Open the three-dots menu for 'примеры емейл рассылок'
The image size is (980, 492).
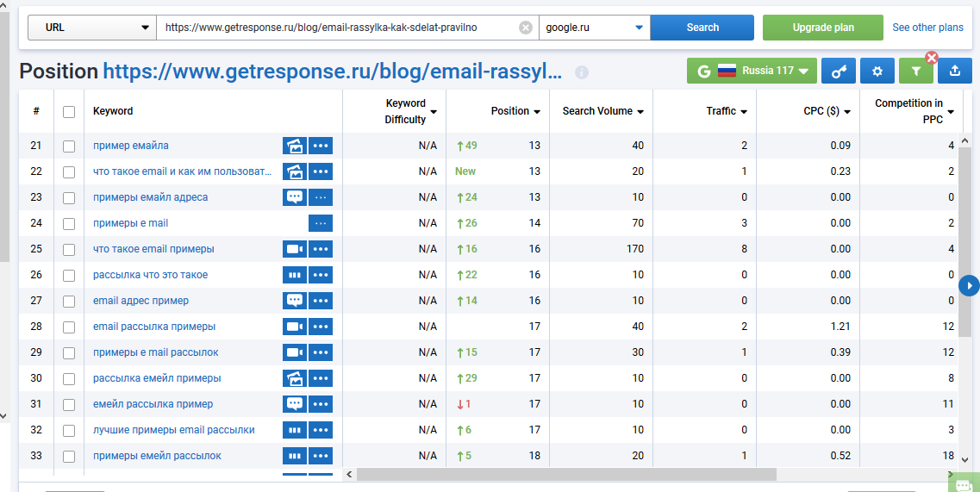click(x=321, y=457)
